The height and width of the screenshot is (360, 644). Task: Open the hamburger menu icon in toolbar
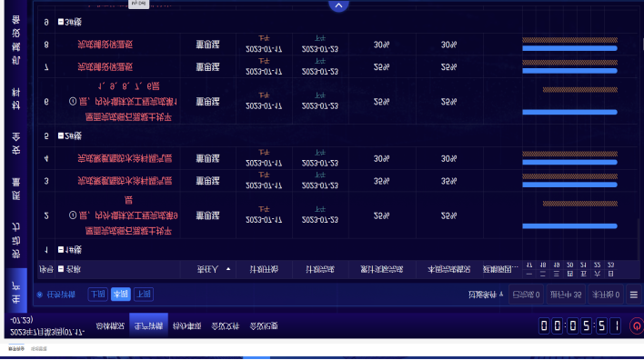pyautogui.click(x=634, y=295)
